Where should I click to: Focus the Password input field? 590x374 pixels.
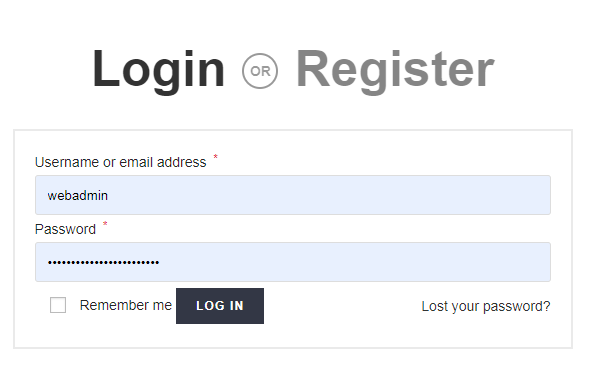tap(293, 262)
